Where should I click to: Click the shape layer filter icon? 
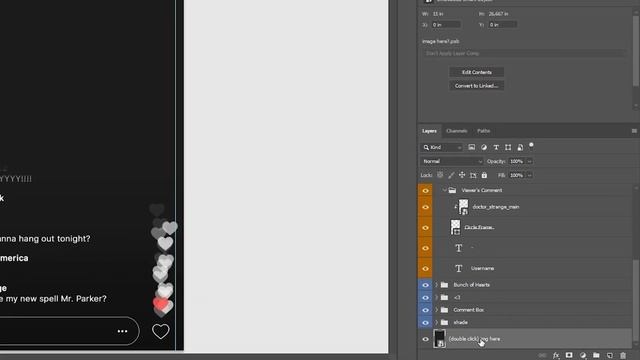click(508, 147)
